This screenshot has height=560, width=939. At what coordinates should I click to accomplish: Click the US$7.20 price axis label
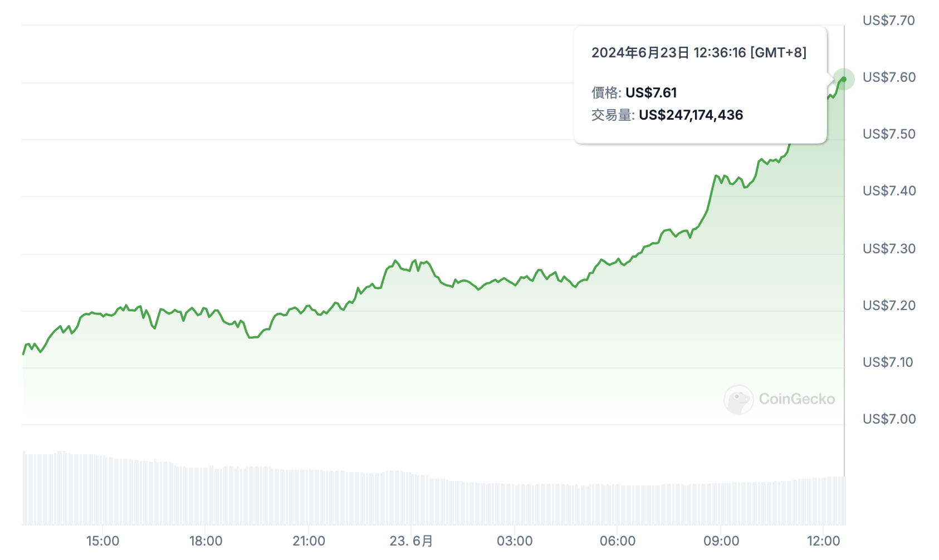click(889, 306)
